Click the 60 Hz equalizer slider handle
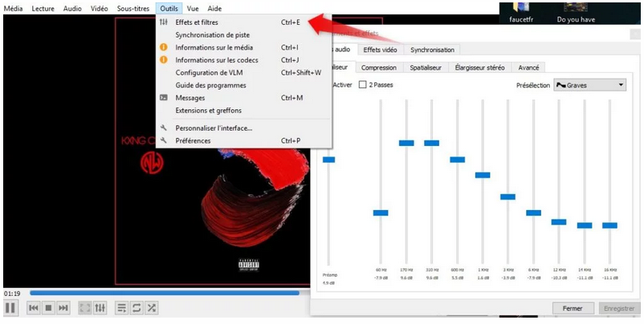The width and height of the screenshot is (644, 324). point(381,213)
